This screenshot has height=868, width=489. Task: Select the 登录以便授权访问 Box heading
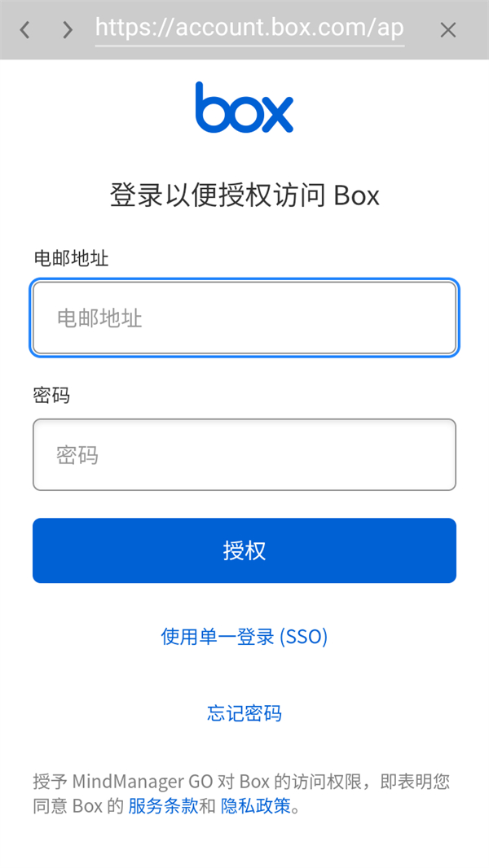click(244, 195)
